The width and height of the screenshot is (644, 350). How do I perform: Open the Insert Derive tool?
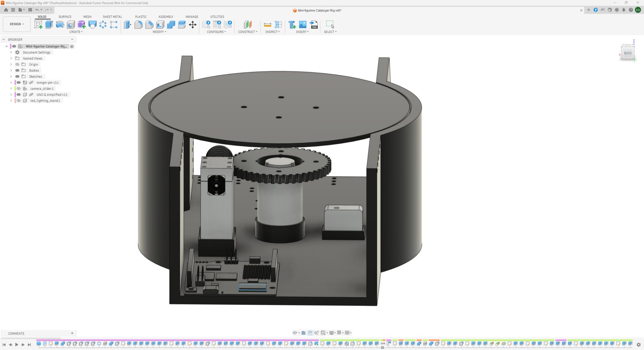coord(292,25)
